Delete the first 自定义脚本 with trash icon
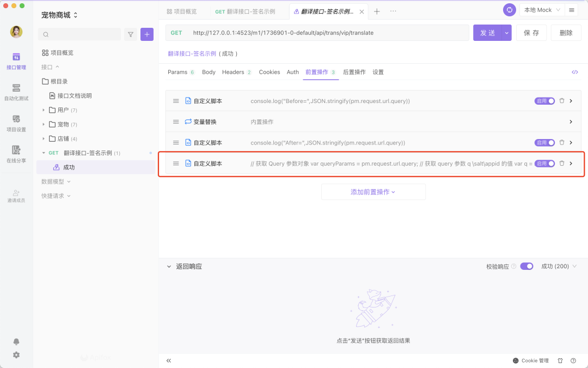This screenshot has width=588, height=368. pos(561,100)
